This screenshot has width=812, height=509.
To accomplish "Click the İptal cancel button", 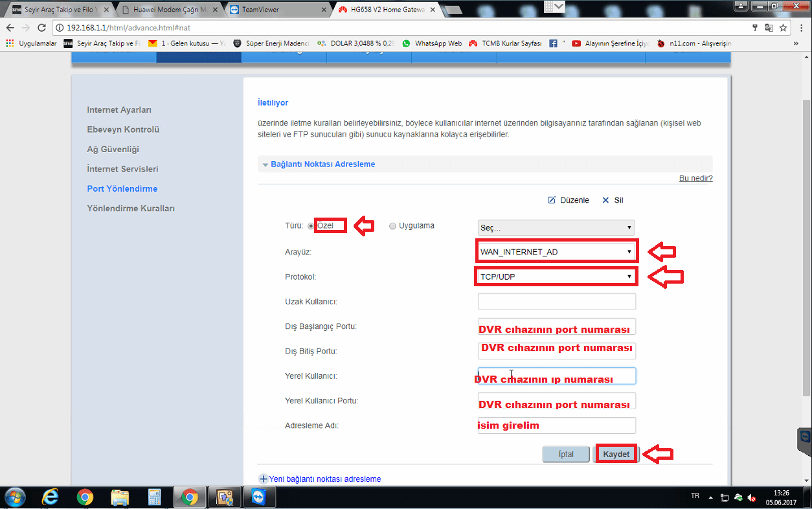I will 566,454.
